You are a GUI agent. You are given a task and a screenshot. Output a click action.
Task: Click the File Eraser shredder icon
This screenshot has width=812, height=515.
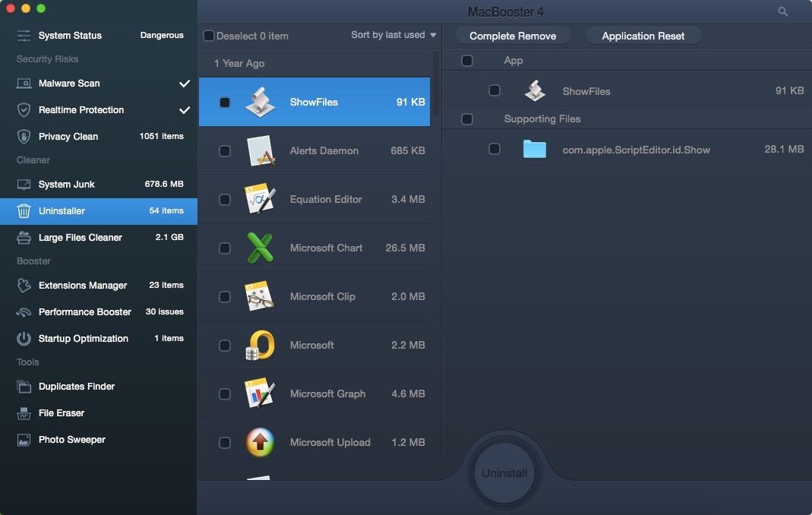[24, 413]
